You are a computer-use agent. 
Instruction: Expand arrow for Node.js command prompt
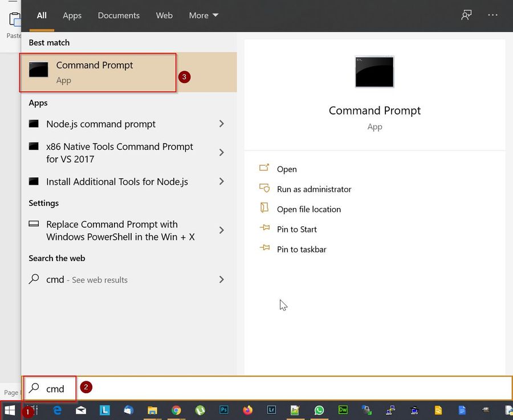[222, 124]
